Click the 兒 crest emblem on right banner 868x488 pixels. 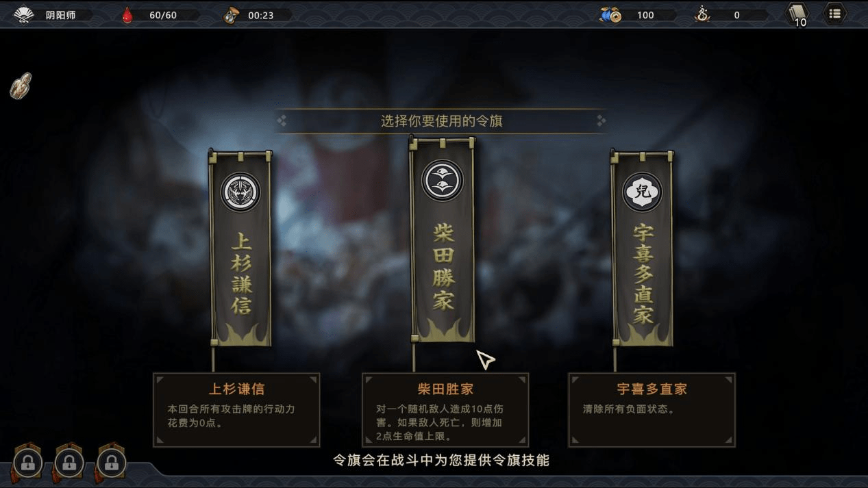pyautogui.click(x=642, y=192)
